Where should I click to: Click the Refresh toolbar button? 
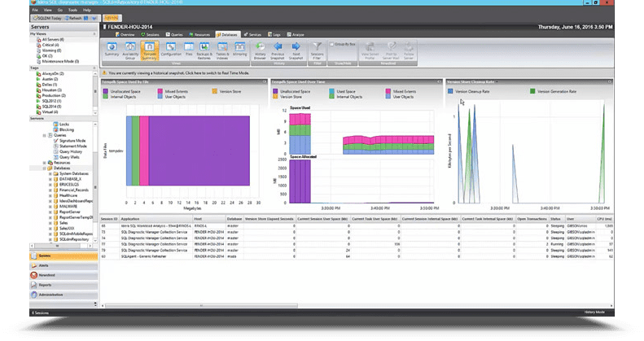pos(73,18)
